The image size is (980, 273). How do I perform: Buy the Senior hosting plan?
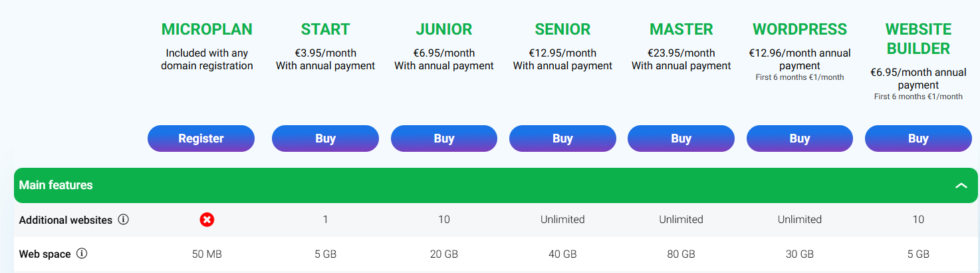pyautogui.click(x=562, y=138)
